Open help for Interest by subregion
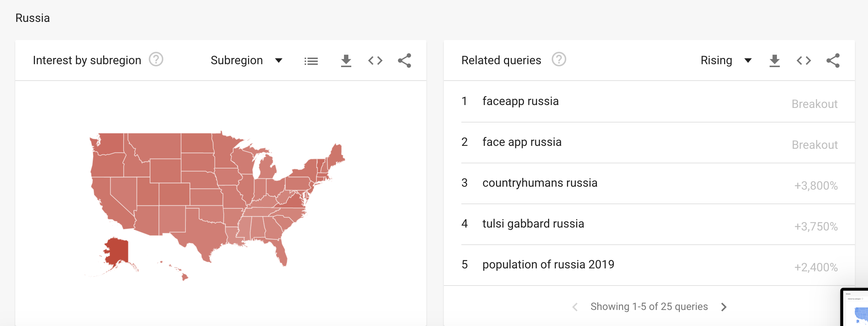868x326 pixels. [x=156, y=59]
